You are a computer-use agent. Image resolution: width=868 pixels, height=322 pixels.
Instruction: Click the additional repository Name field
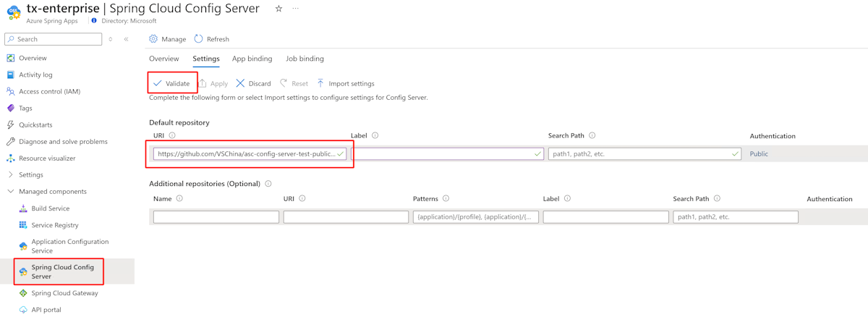(216, 217)
